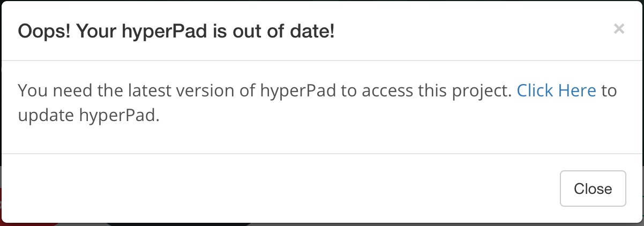This screenshot has height=226, width=644.
Task: Open the "Click Here" update link
Action: (x=556, y=91)
